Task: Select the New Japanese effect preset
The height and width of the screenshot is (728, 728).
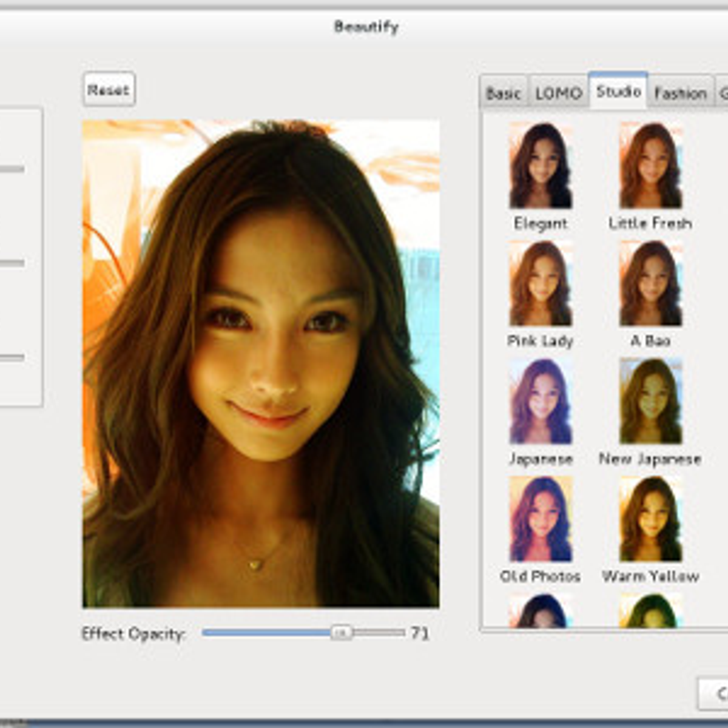Action: click(x=650, y=401)
